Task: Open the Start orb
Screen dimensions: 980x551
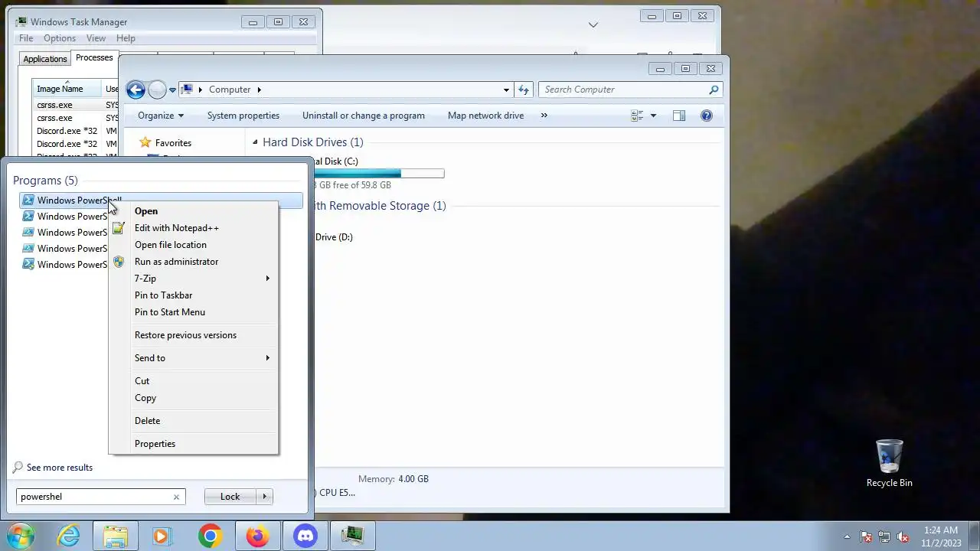Action: click(x=19, y=536)
